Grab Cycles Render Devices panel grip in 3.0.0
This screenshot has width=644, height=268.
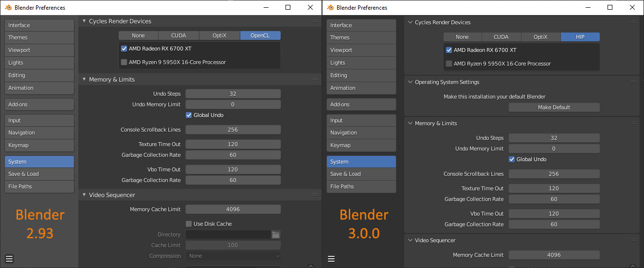[634, 22]
